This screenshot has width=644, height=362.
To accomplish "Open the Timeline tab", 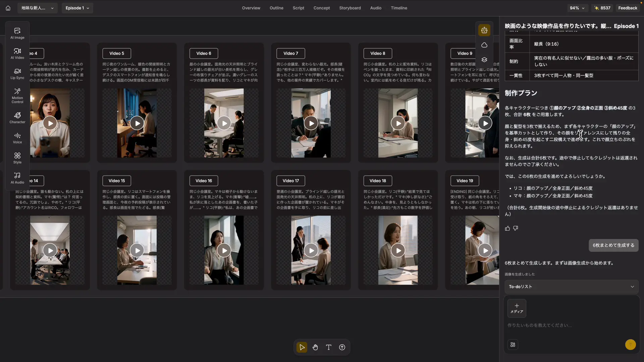I will coord(399,8).
